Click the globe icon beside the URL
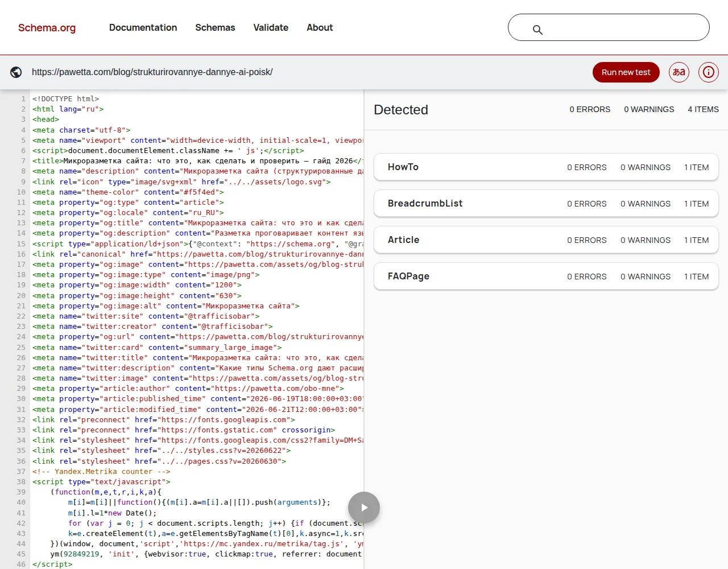Image resolution: width=728 pixels, height=569 pixels. pos(16,72)
